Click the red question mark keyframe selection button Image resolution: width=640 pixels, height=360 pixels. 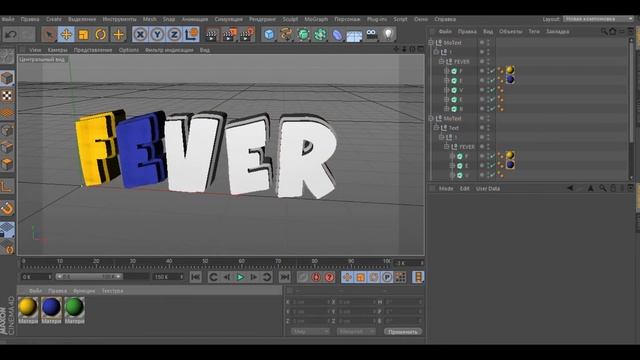329,277
